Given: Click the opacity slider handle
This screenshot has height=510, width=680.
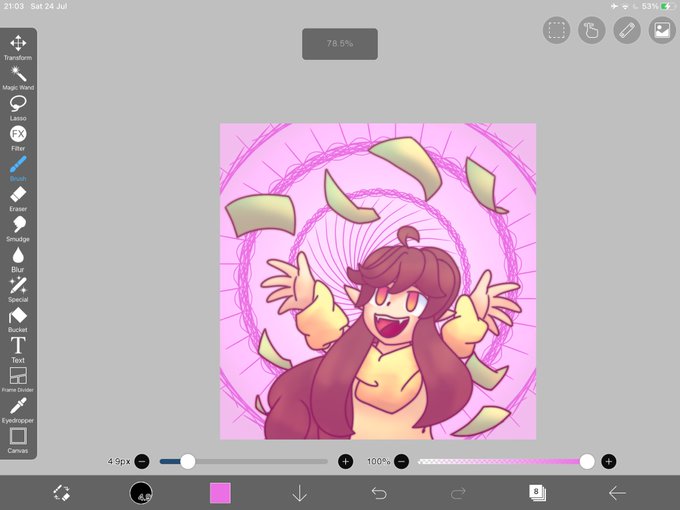Looking at the screenshot, I should click(x=587, y=461).
